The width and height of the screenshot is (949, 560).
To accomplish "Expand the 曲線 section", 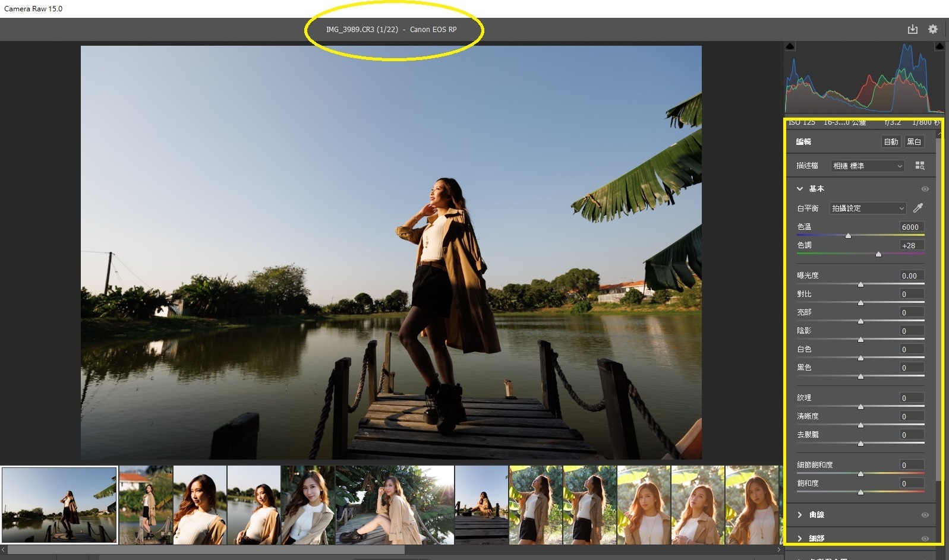I will pos(800,515).
